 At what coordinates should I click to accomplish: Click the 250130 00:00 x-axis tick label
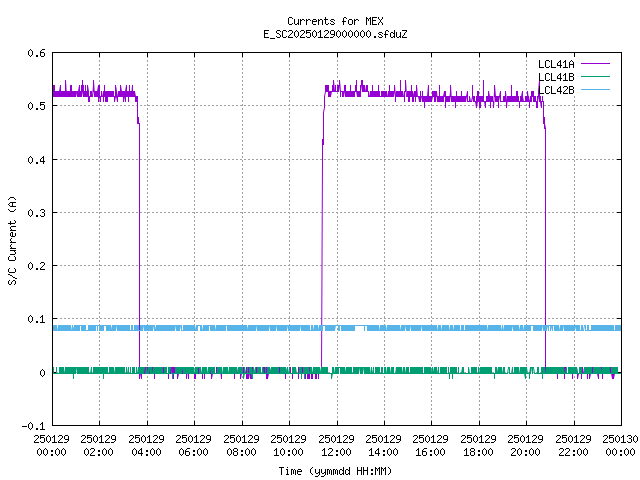tap(620, 446)
